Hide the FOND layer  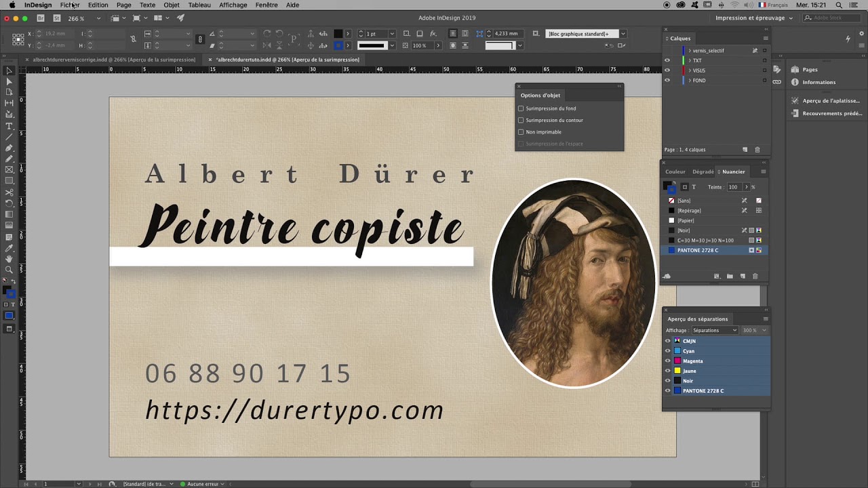point(667,81)
